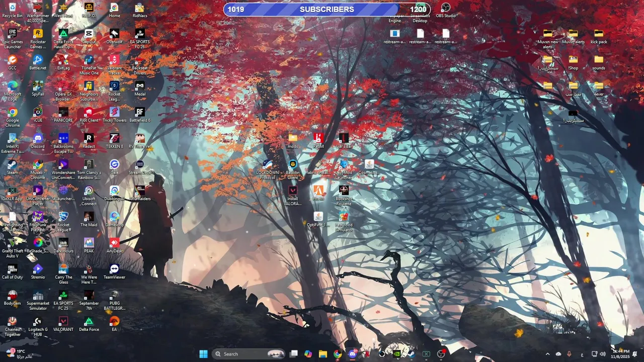The height and width of the screenshot is (362, 644).
Task: Click the microphone tray icon
Action: pos(569,354)
